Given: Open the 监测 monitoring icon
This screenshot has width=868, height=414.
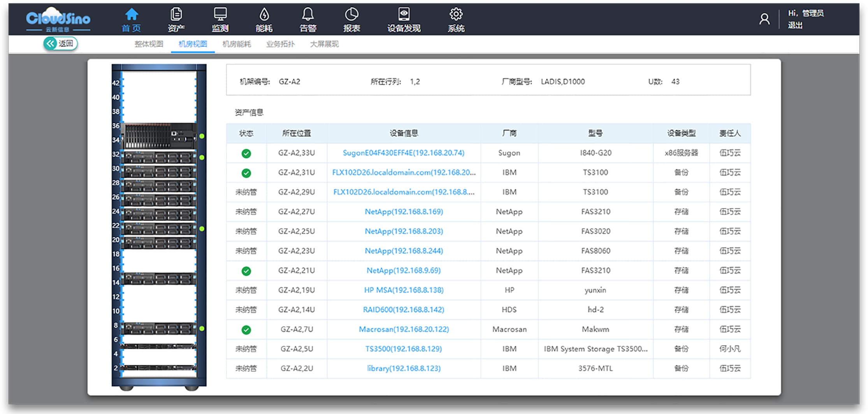Looking at the screenshot, I should click(x=220, y=15).
